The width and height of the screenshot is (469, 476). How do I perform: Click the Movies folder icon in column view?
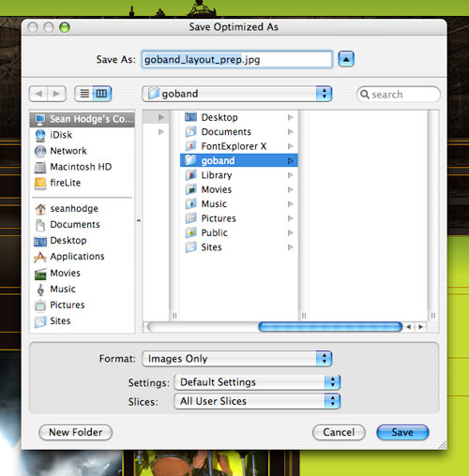[x=191, y=189]
